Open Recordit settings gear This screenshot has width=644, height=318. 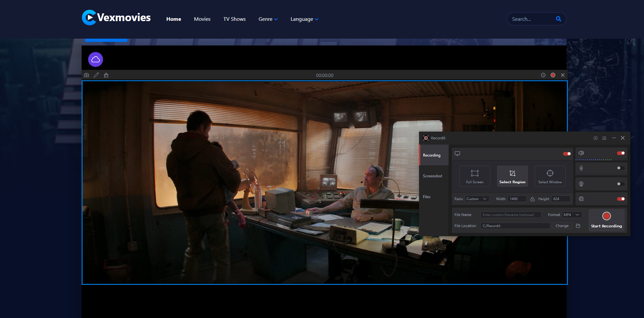pos(595,138)
